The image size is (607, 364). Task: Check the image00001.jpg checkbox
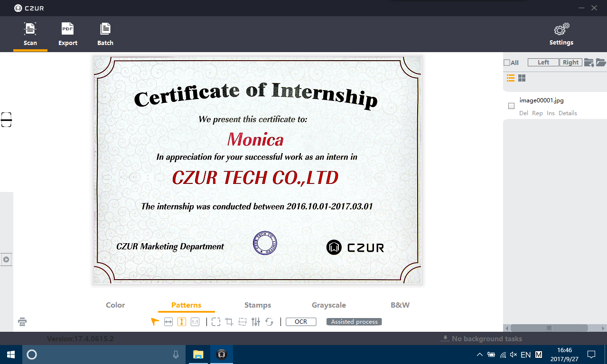coord(511,106)
